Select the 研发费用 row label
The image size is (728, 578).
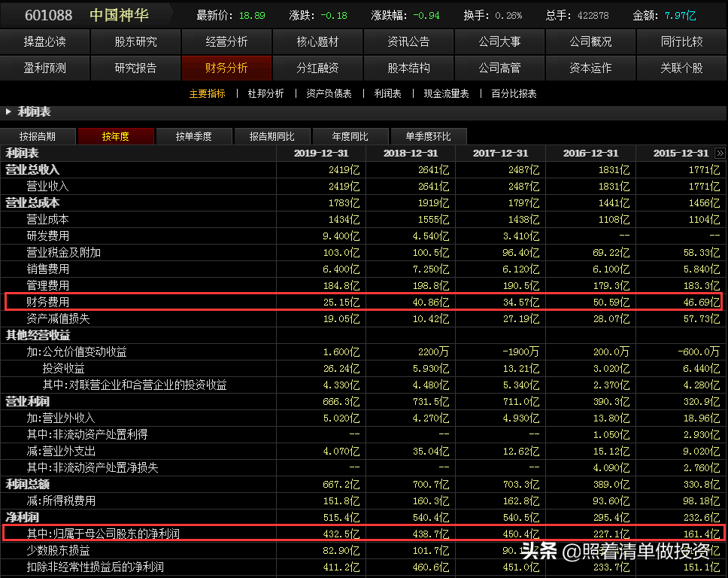[48, 236]
